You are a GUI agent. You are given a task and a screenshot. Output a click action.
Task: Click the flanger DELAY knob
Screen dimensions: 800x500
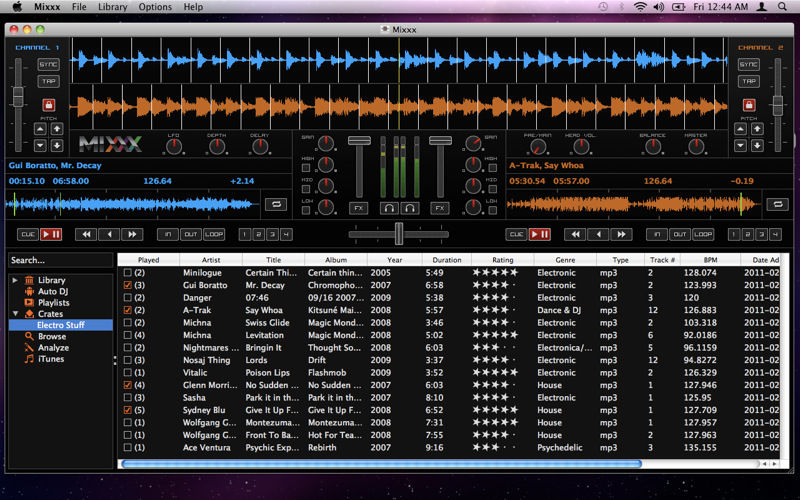point(260,147)
